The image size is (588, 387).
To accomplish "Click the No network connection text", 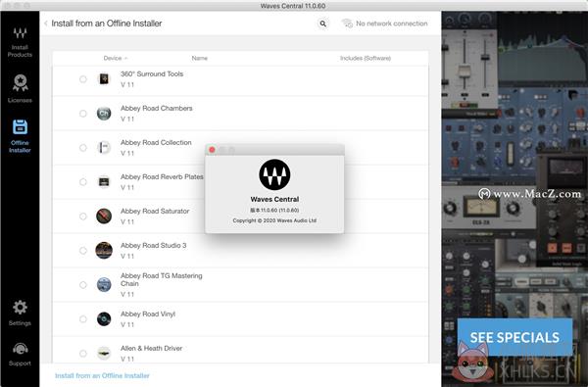I will point(391,24).
